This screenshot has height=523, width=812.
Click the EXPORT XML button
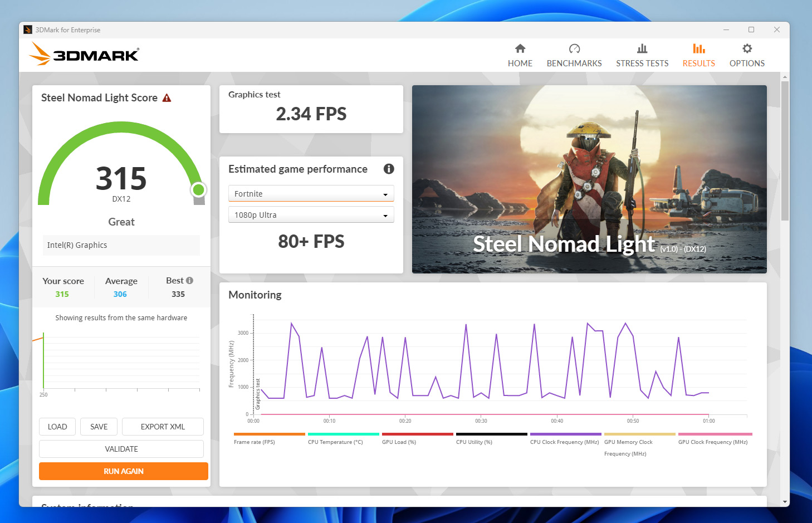click(163, 427)
